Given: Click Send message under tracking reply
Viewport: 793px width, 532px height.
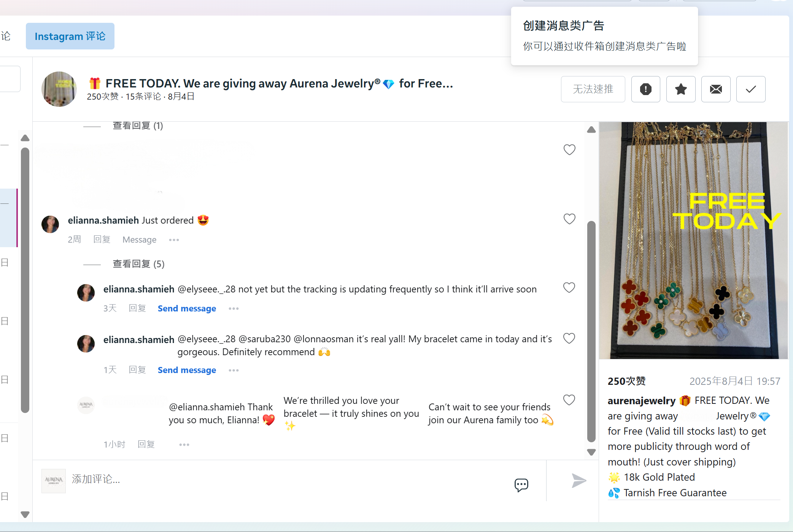Looking at the screenshot, I should point(187,308).
